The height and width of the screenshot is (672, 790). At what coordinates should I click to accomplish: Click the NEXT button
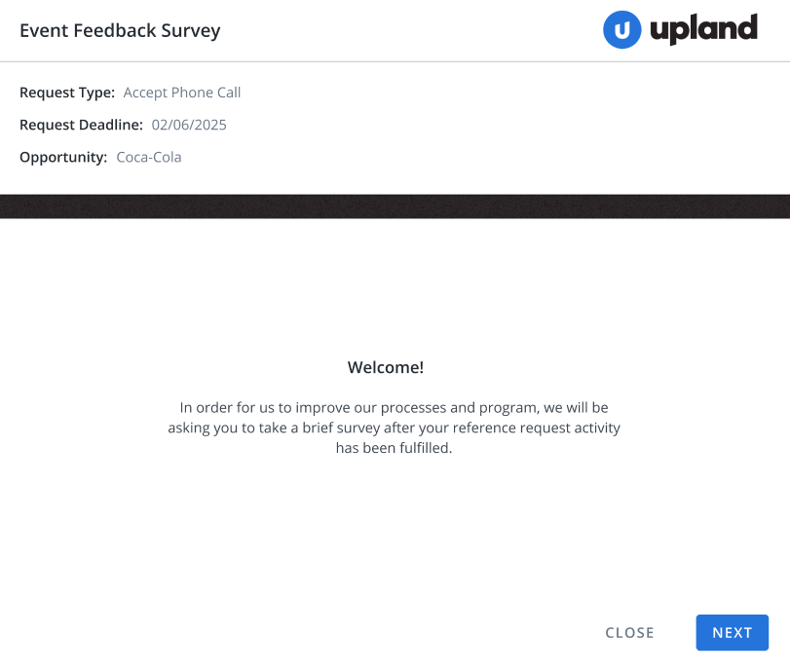tap(733, 632)
